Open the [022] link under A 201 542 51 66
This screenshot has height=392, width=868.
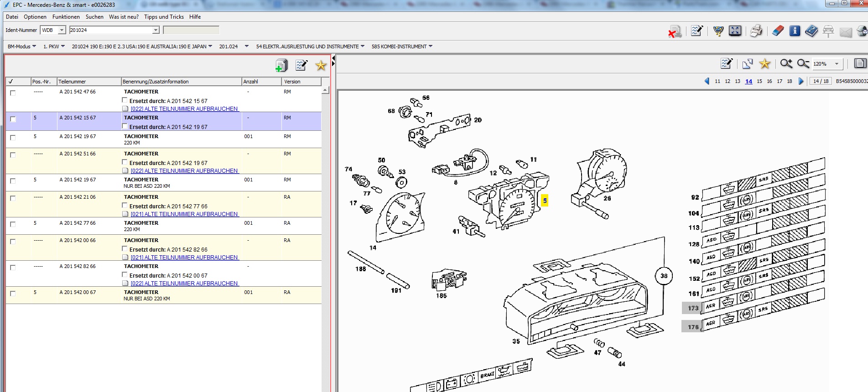pyautogui.click(x=185, y=171)
